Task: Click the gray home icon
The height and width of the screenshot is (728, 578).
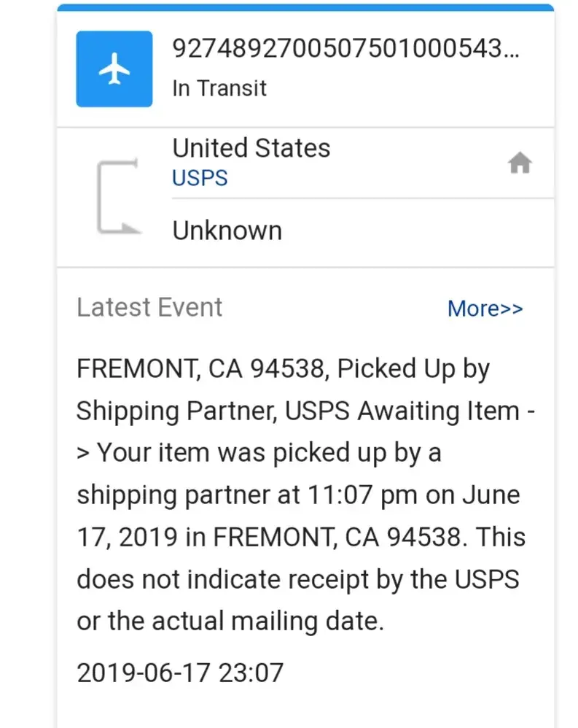Action: (x=520, y=164)
